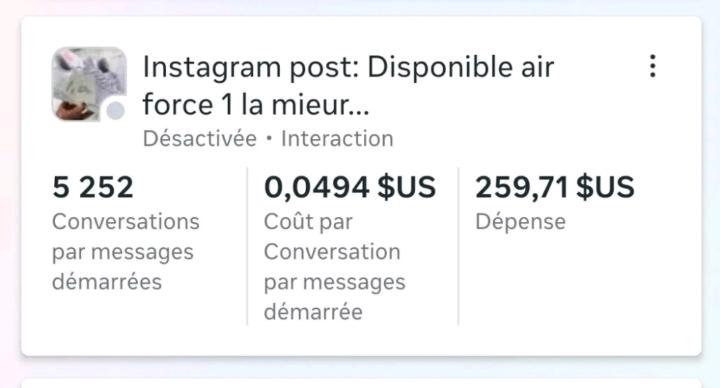Click the 'force 1 la mieur...' truncated title line
Viewport: 720px width, 388px height.
256,105
